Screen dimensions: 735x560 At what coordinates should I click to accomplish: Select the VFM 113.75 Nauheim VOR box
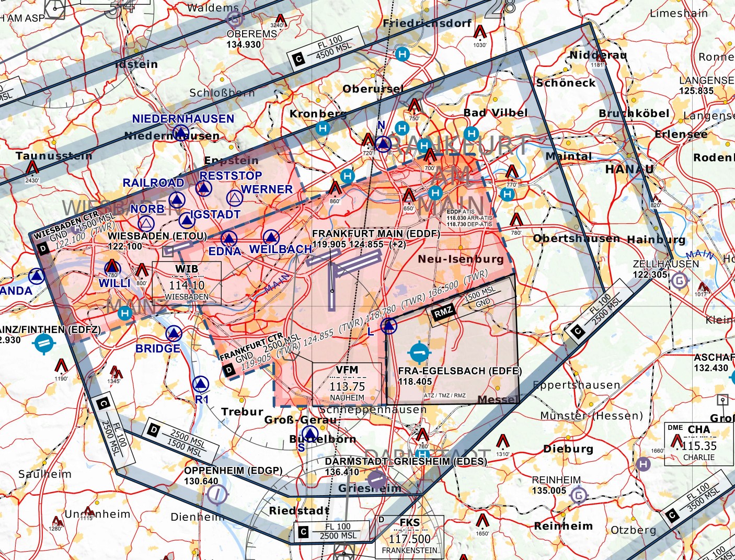[x=347, y=384]
